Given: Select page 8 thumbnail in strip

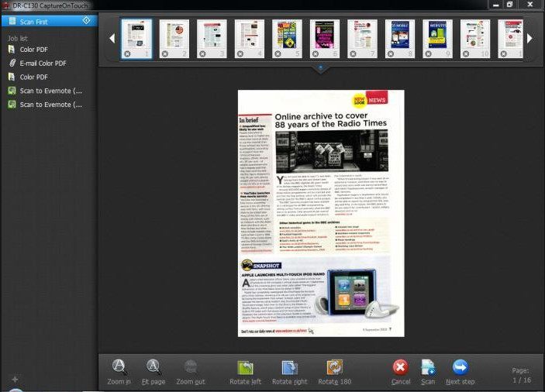Looking at the screenshot, I should [x=400, y=36].
